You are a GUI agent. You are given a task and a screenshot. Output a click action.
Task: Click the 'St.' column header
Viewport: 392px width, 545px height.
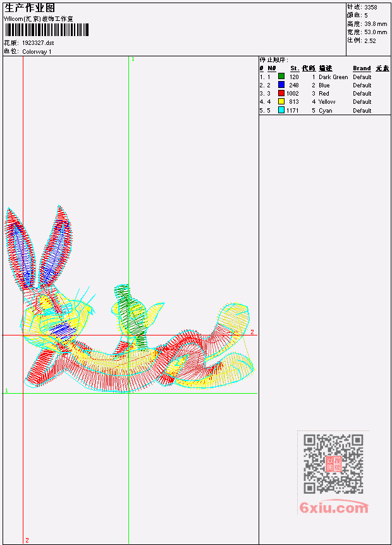tap(295, 68)
